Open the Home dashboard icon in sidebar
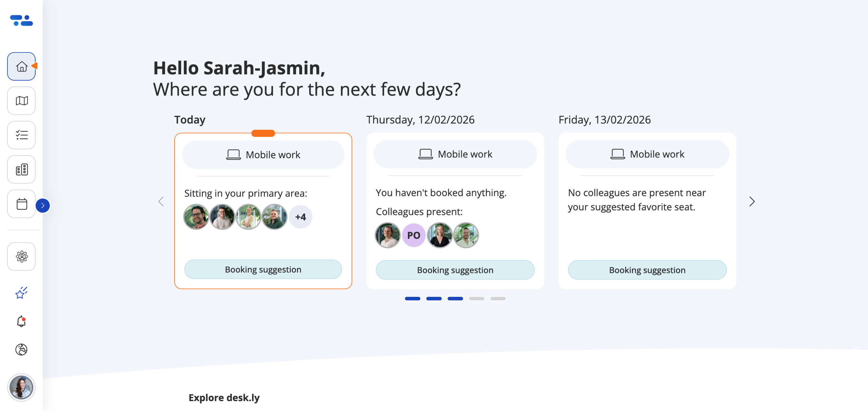 coord(21,66)
